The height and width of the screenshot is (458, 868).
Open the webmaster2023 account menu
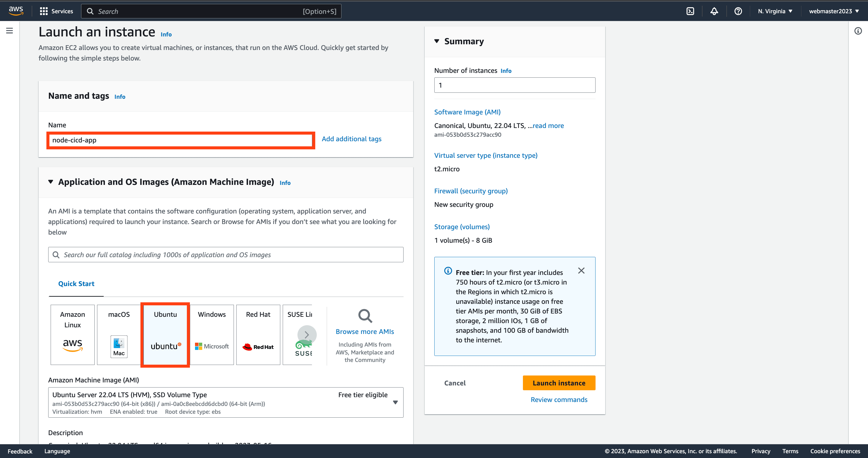click(x=834, y=11)
